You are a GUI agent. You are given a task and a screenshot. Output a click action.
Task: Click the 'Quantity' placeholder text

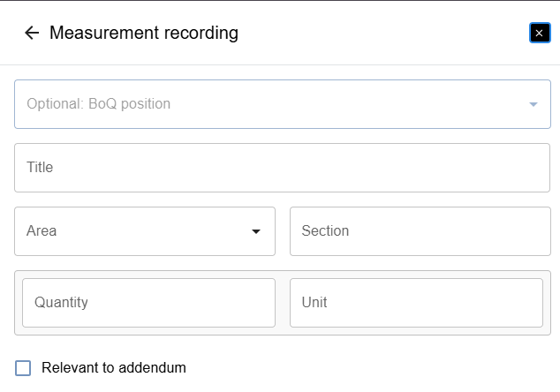click(x=61, y=303)
